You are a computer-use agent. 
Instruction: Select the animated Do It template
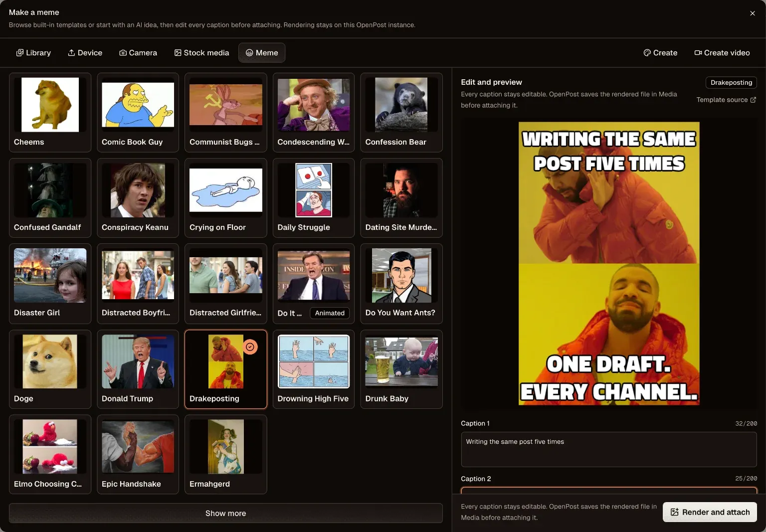pos(314,283)
